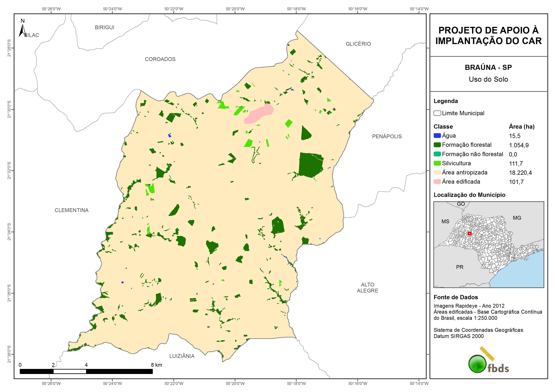Click the Área antropizada beige swatch
This screenshot has height=392, width=555.
click(x=437, y=172)
